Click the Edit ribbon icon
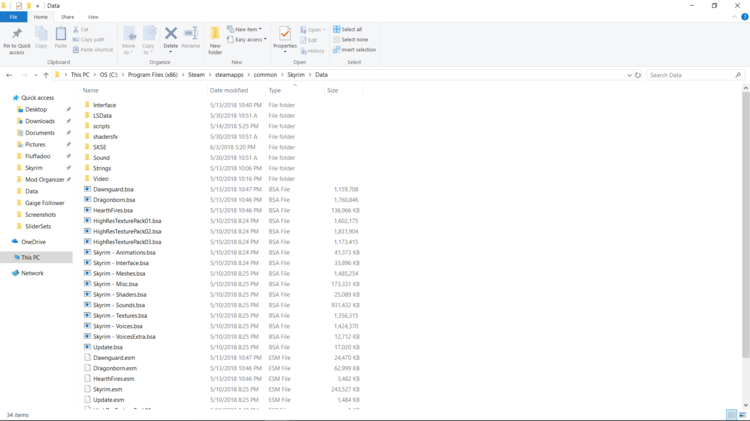The image size is (750, 421). (x=303, y=40)
